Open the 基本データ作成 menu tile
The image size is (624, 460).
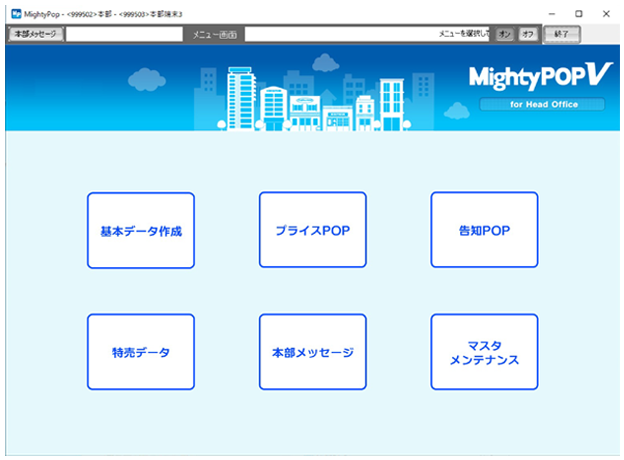click(140, 230)
